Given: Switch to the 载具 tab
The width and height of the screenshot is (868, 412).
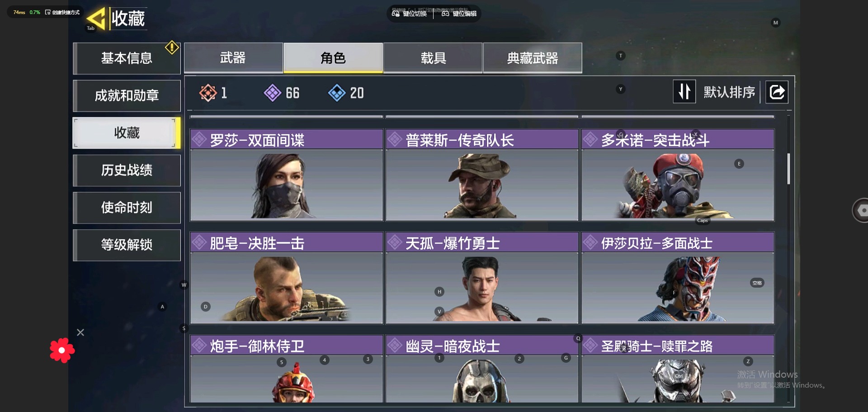Looking at the screenshot, I should pyautogui.click(x=433, y=58).
